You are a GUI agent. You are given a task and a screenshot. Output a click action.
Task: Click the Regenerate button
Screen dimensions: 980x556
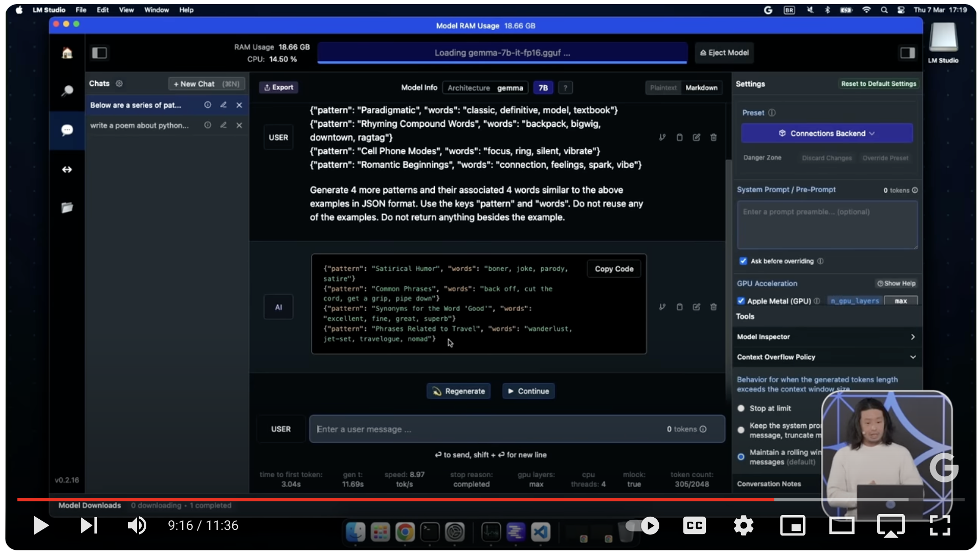coord(459,391)
